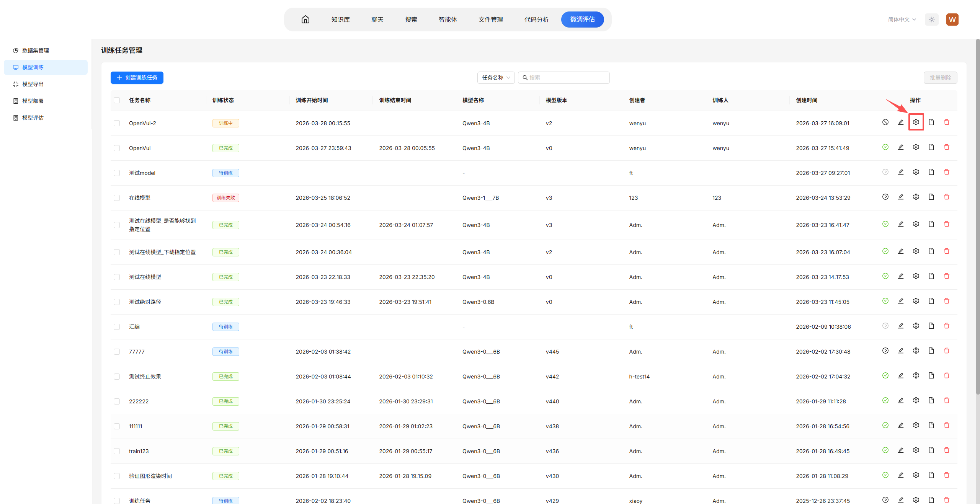
Task: Expand the 简体中文 language selector
Action: pos(902,20)
